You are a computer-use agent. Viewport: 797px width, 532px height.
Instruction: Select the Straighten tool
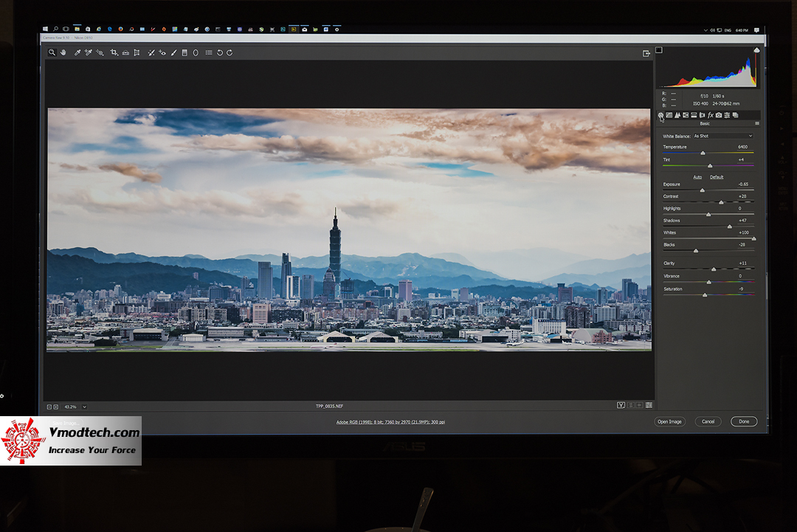click(x=125, y=52)
